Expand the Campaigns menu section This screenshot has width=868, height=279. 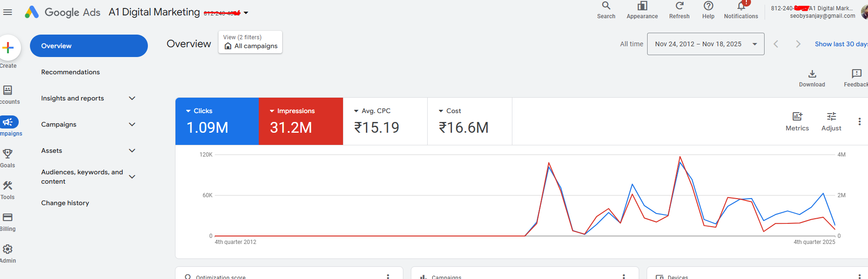[132, 124]
